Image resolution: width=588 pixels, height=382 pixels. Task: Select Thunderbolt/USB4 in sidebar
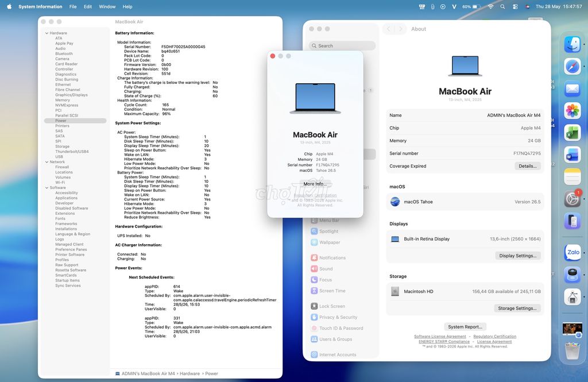pyautogui.click(x=72, y=152)
